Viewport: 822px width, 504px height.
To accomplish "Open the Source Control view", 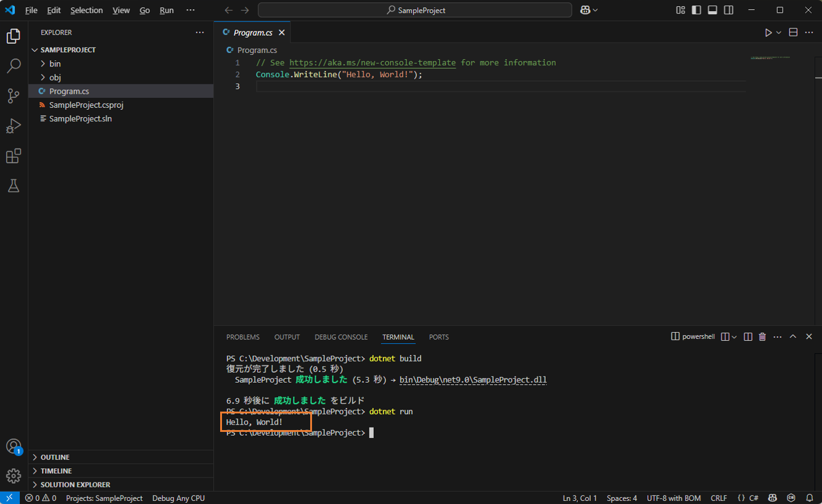I will click(x=14, y=96).
